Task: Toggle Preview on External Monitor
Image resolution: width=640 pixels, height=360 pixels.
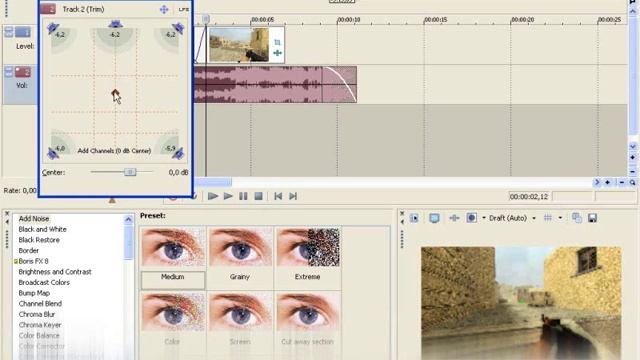Action: tap(434, 218)
